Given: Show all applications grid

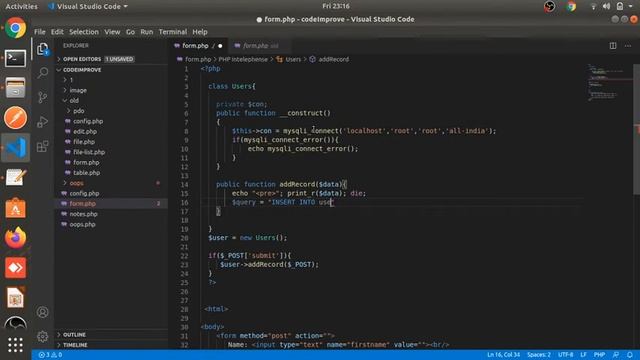Looking at the screenshot, I should [16, 345].
